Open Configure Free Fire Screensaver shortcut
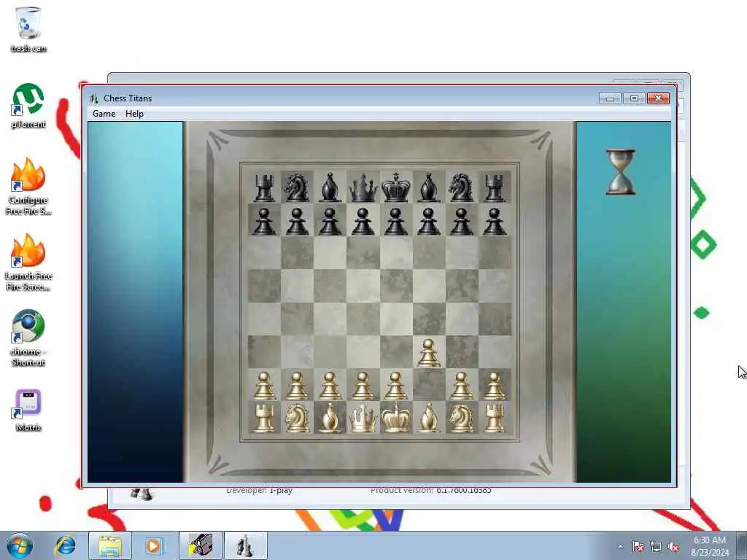This screenshot has width=747, height=560. [28, 187]
